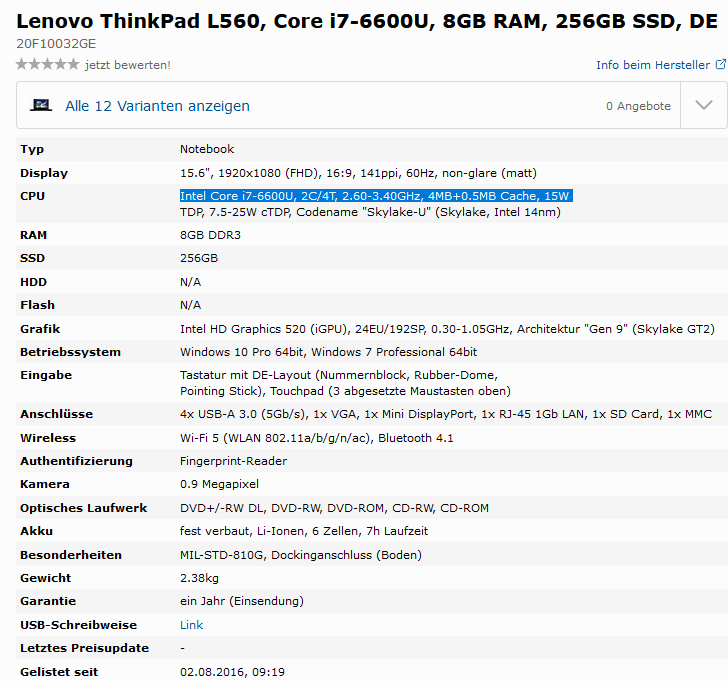Screen dimensions: 728x681
Task: Click the Akku value 'fest verbaut, Li-Ionen'
Action: [x=241, y=531]
